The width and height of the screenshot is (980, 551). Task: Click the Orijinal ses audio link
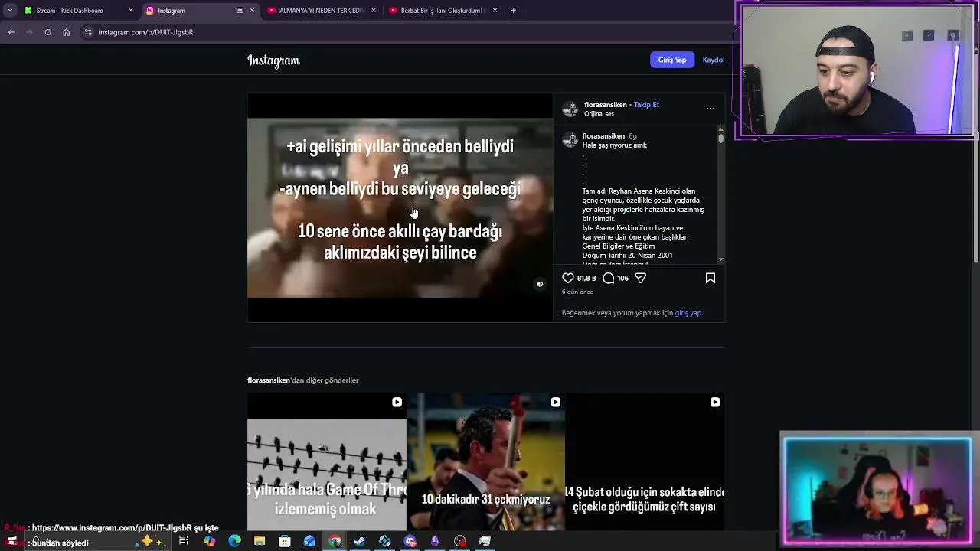tap(599, 114)
